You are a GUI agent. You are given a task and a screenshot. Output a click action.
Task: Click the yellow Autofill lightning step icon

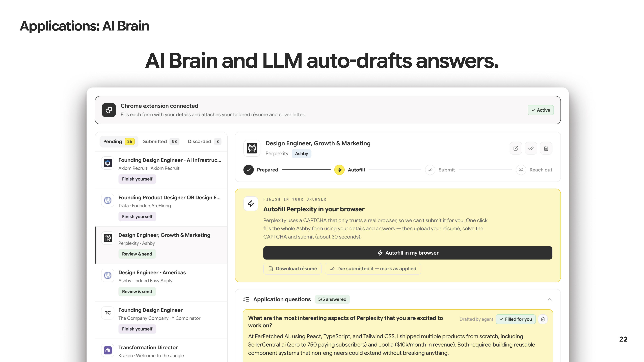[339, 170]
